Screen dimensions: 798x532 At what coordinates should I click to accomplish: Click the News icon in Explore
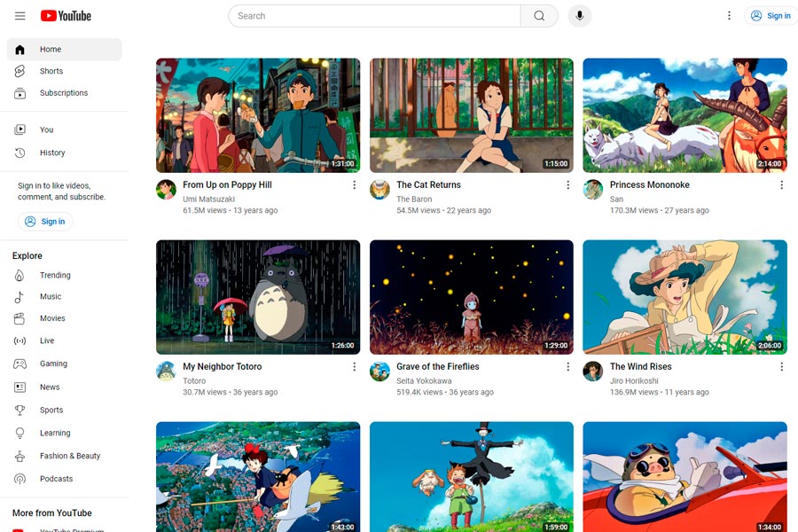pyautogui.click(x=20, y=387)
